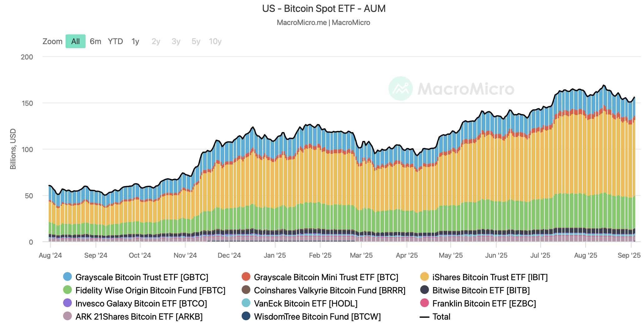
Task: Click the ARK 21Shares ARKB legend dot
Action: tap(67, 316)
